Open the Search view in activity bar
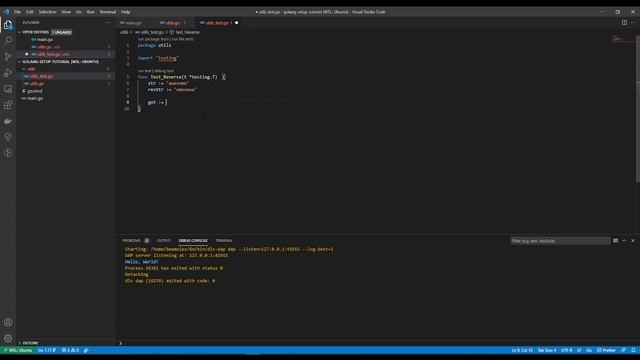Screen dimensions: 640x360 pos(8,40)
